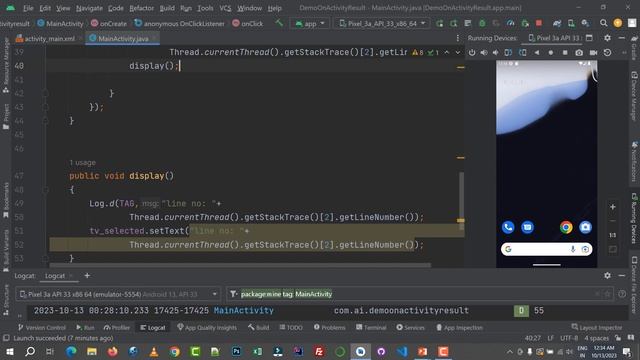Lower emulator volume with volume-down icon
The width and height of the screenshot is (640, 360).
coord(496,53)
